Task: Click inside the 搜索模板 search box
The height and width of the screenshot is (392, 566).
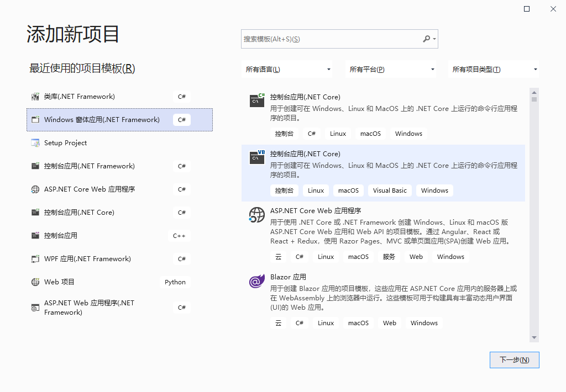Action: pyautogui.click(x=326, y=39)
